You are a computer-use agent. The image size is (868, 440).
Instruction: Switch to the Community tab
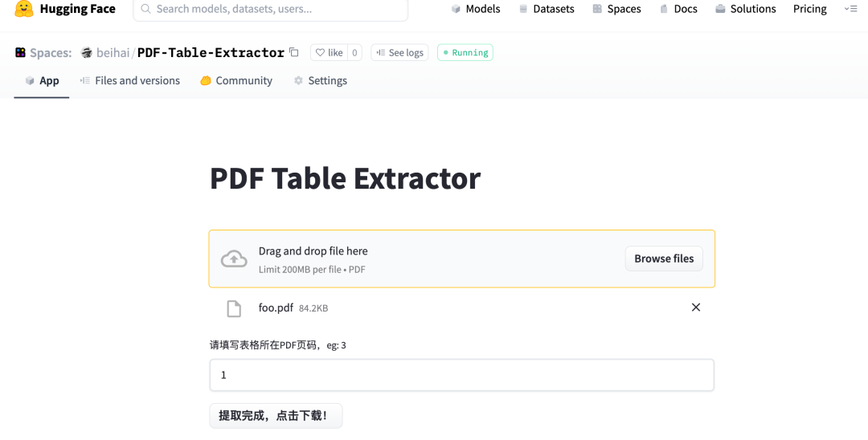click(236, 81)
